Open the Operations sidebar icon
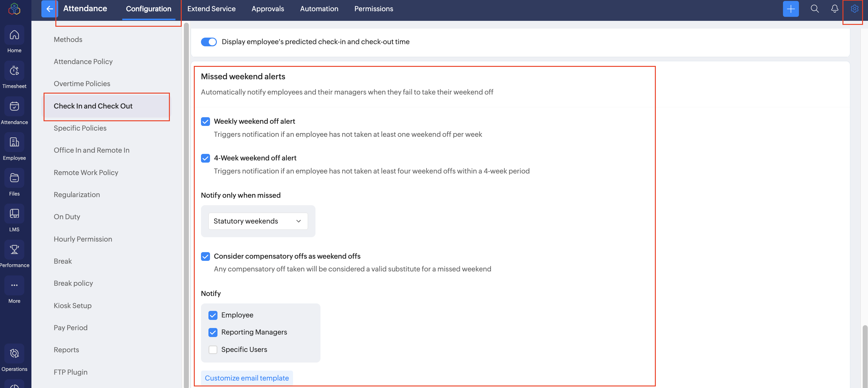The height and width of the screenshot is (388, 868). pyautogui.click(x=14, y=353)
